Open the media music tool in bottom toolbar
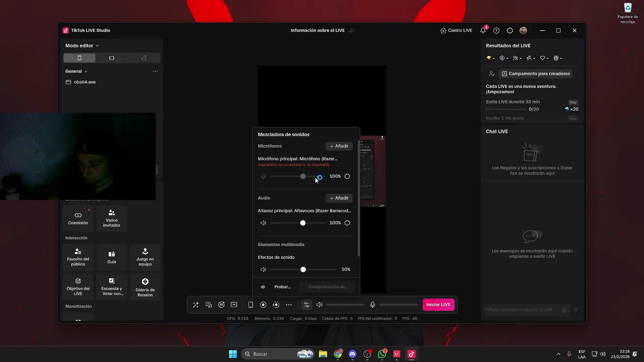 tap(209, 305)
